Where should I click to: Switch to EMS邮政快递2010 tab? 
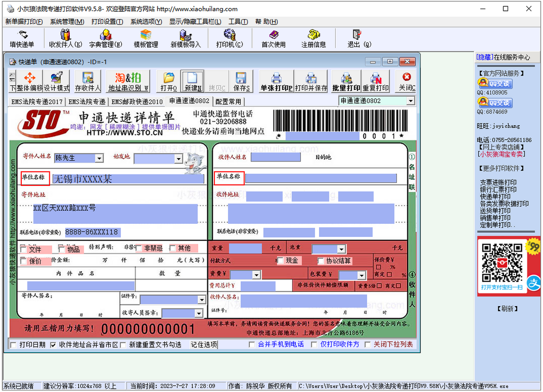point(137,102)
